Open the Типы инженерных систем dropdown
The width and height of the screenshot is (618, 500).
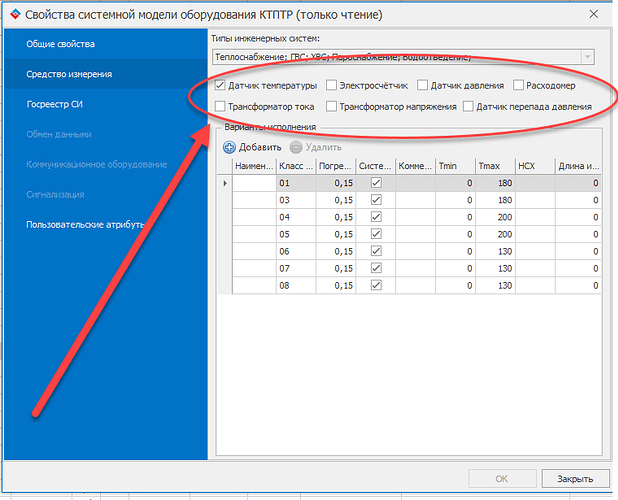click(x=587, y=58)
